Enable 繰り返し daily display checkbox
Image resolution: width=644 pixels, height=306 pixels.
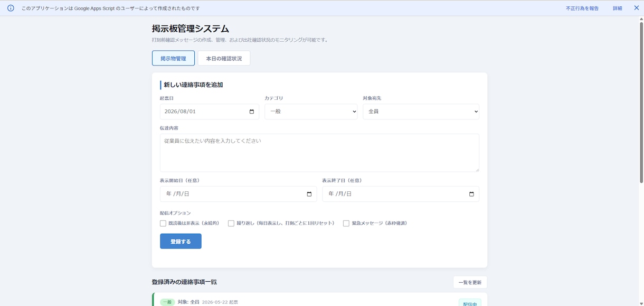tap(231, 223)
